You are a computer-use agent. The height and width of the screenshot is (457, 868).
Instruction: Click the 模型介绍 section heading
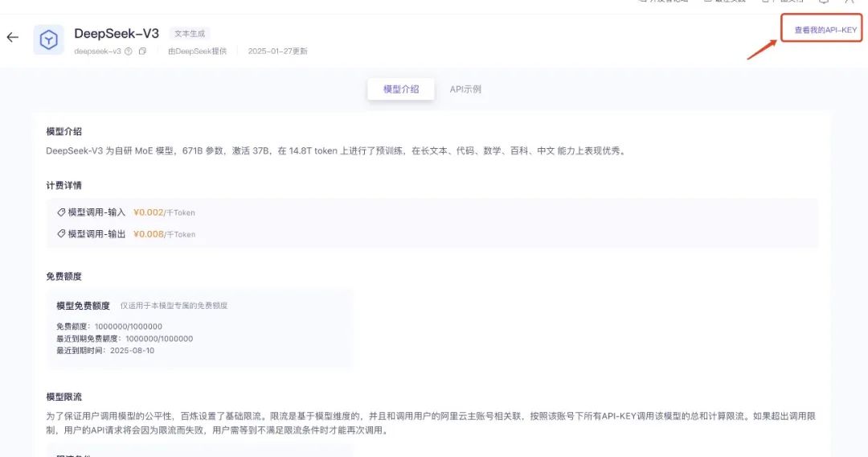click(63, 131)
